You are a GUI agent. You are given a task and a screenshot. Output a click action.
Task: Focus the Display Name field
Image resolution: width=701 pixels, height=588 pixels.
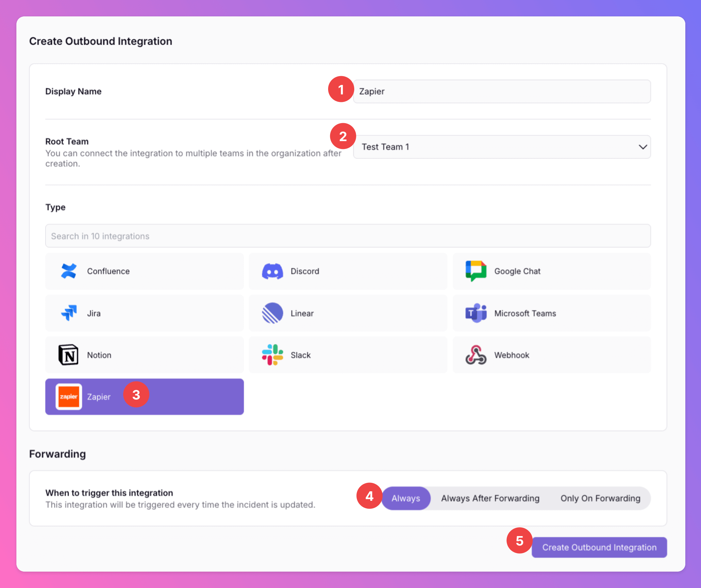pyautogui.click(x=502, y=91)
